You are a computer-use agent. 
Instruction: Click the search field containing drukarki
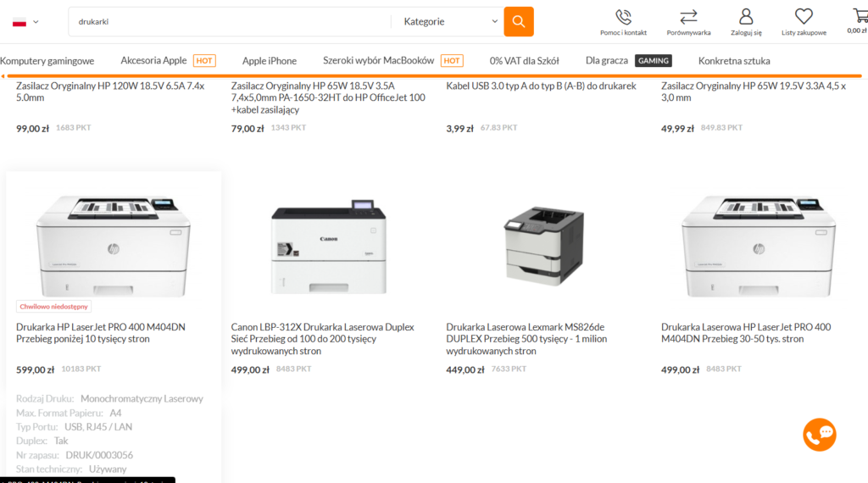(229, 22)
